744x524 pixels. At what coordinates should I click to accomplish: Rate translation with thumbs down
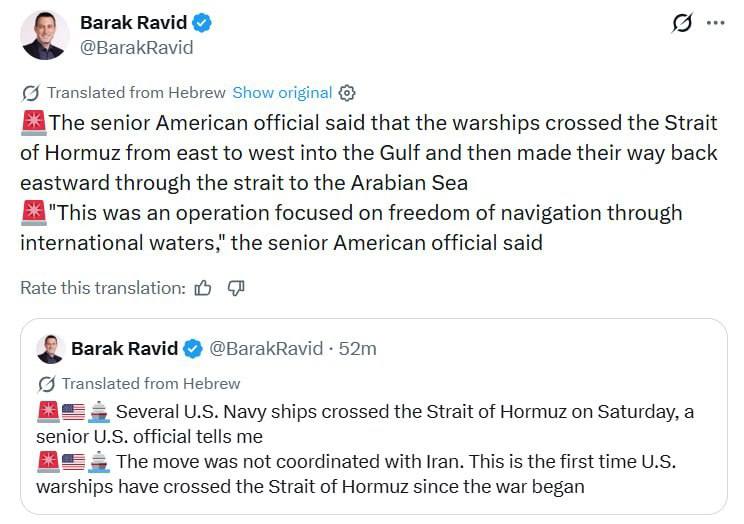tap(236, 288)
